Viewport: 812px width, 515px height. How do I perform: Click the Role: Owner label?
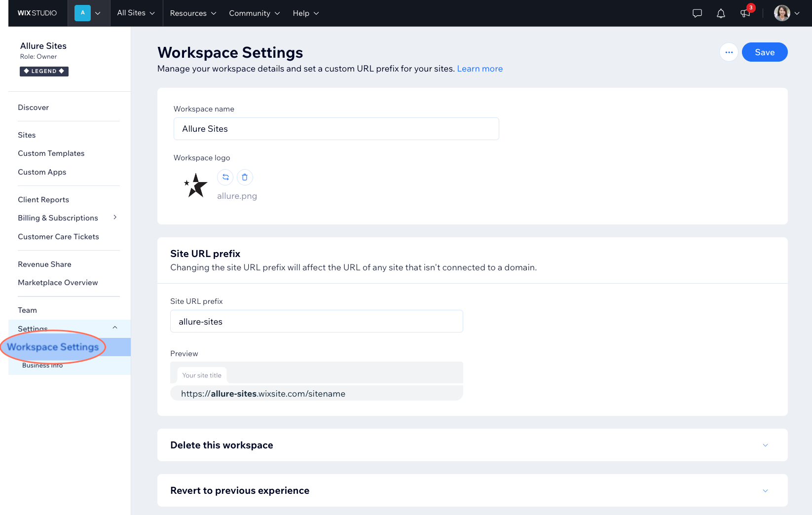click(x=38, y=57)
